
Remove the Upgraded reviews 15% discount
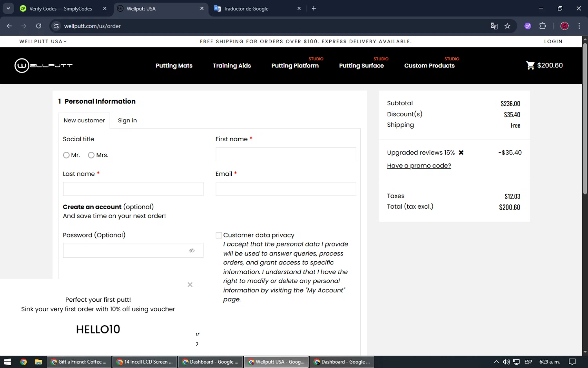pos(461,153)
